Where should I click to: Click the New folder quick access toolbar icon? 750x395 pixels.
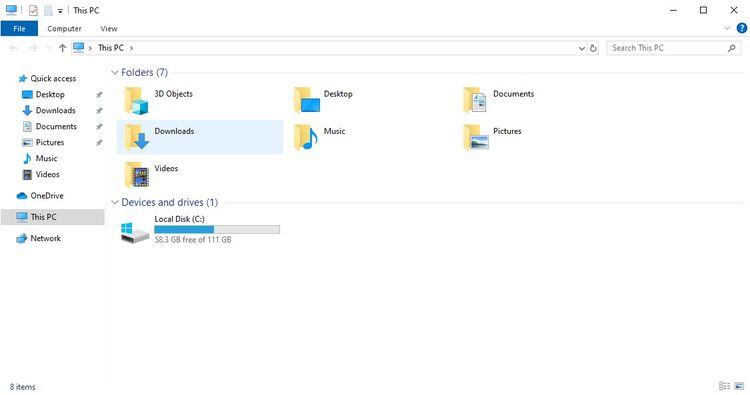click(x=48, y=10)
